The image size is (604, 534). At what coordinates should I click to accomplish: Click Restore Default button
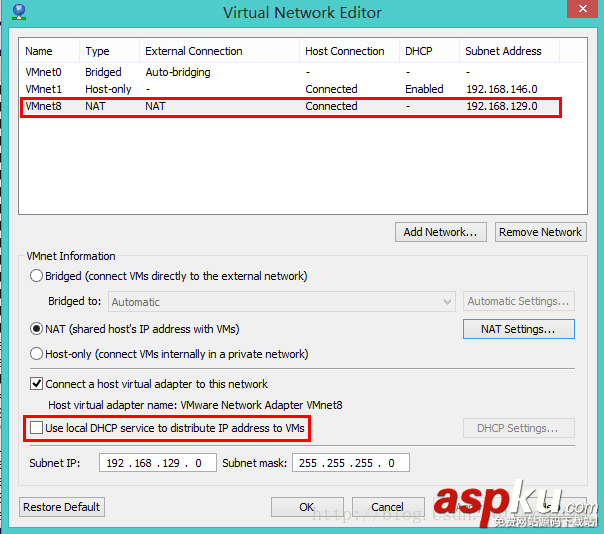62,507
